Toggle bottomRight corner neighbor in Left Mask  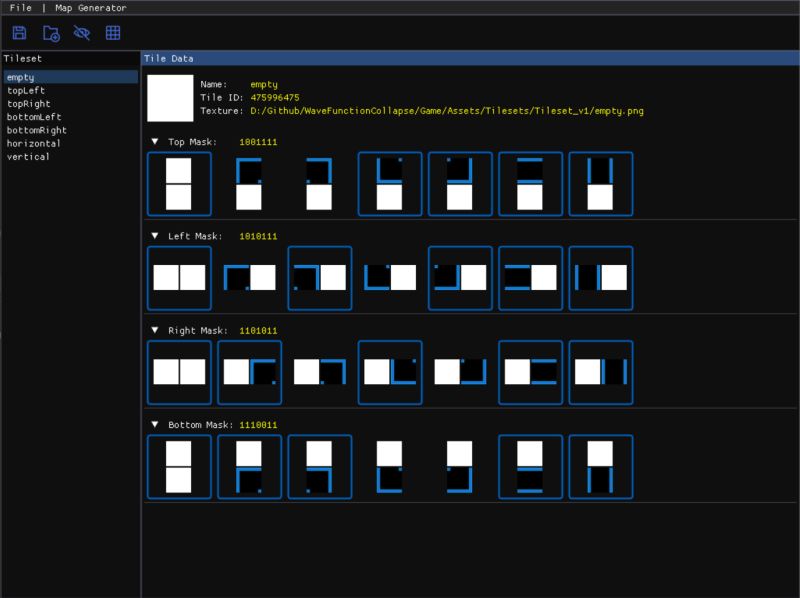pos(460,278)
